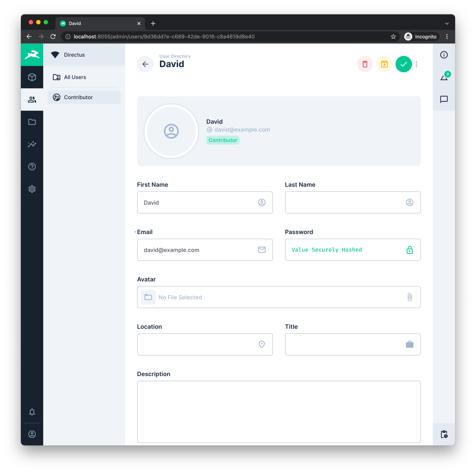476x473 pixels.
Task: Open the Settings gear icon
Action: tap(32, 189)
